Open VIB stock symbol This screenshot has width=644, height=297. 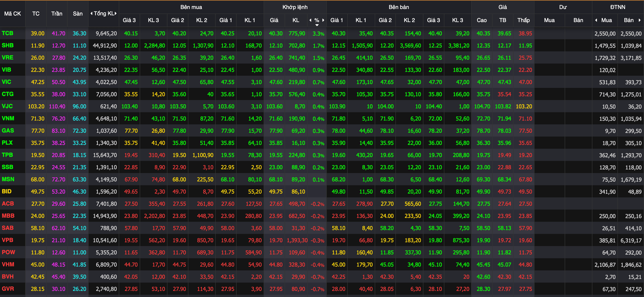coord(7,70)
